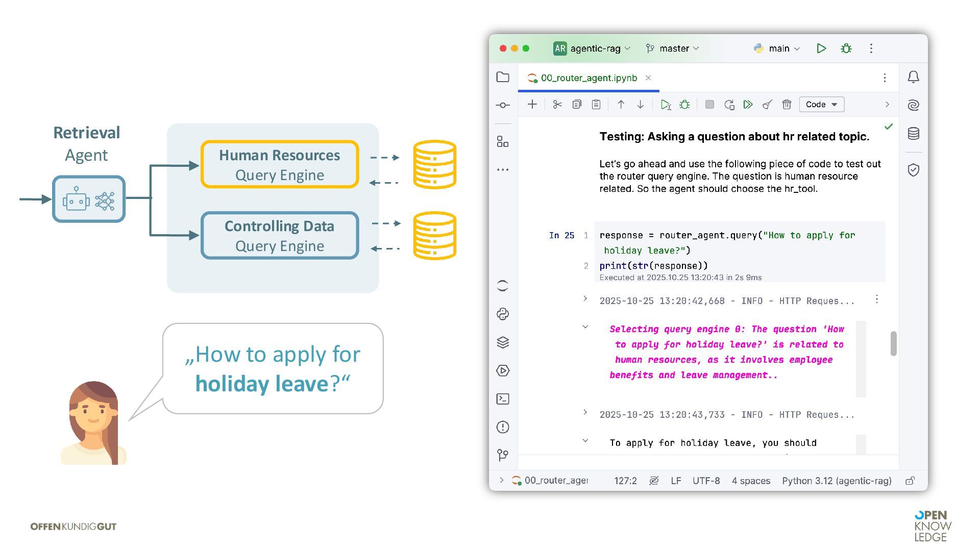Open the Project folder tool window
Viewport: 980px width, 551px height.
coord(503,77)
